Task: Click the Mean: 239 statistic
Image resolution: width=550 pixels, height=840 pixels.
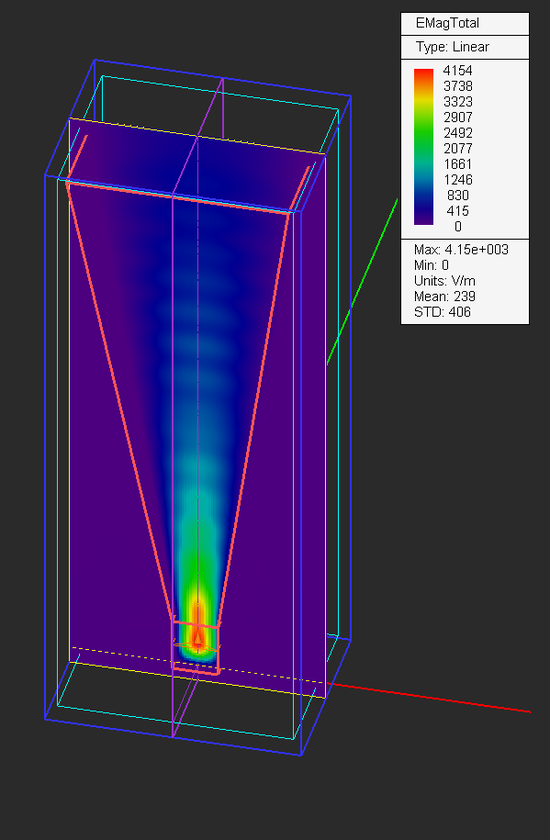Action: 444,296
